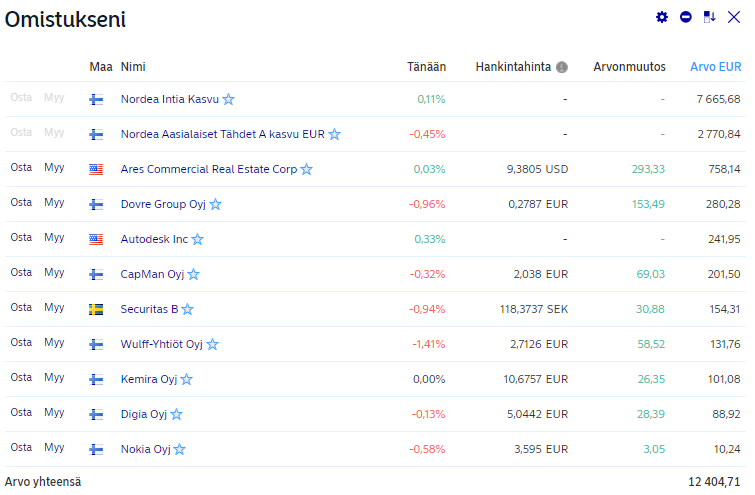Click the move/reorder widget icon
This screenshot has width=755, height=495.
pos(709,17)
